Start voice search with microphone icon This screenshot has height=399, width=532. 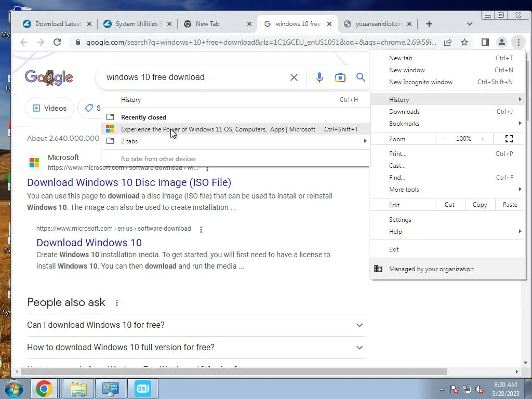tap(320, 77)
